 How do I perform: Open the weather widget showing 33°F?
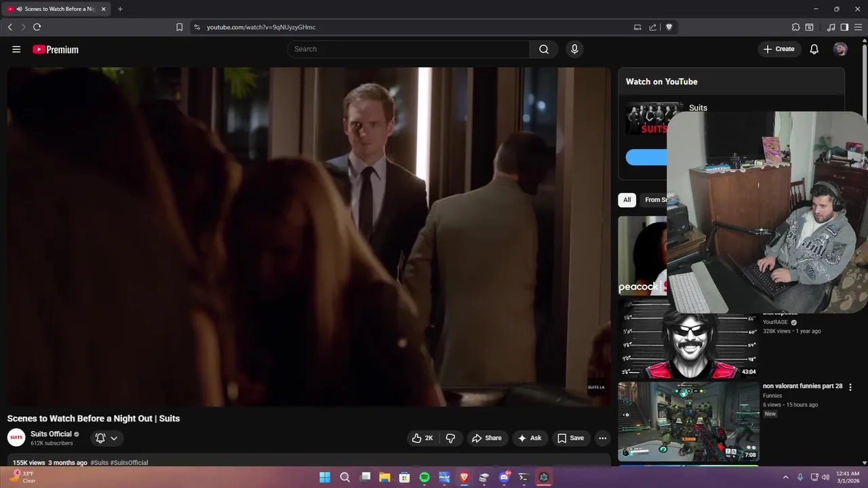(x=22, y=477)
